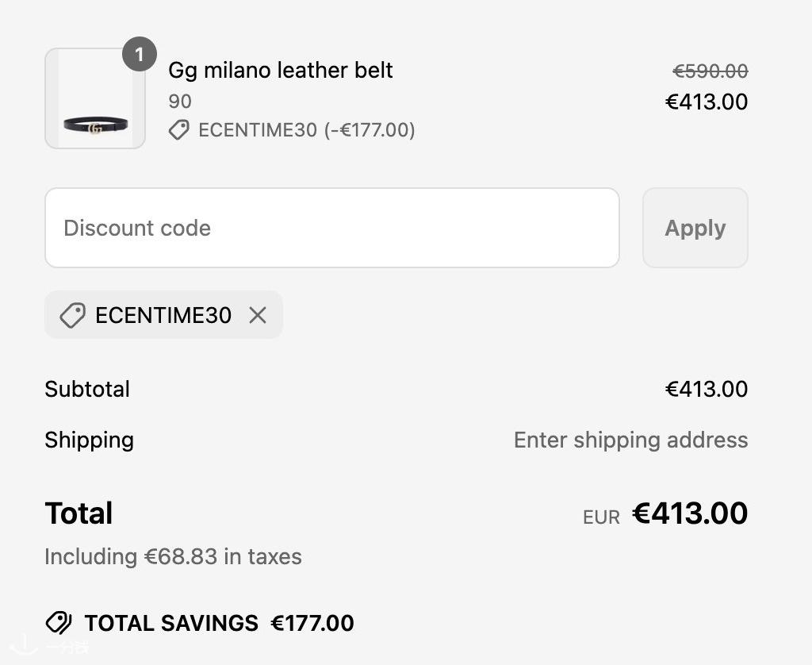Click the Total Savings tags icon
Viewport: 812px width, 665px height.
pyautogui.click(x=59, y=623)
